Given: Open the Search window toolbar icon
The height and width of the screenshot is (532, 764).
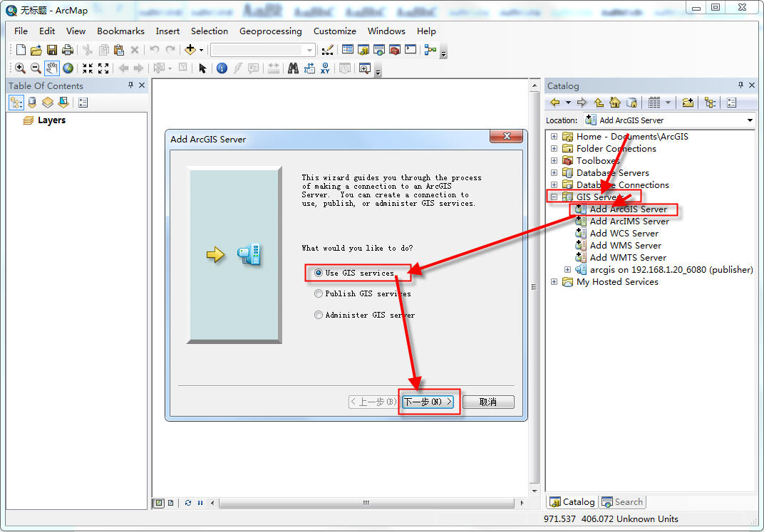Looking at the screenshot, I should 379,50.
